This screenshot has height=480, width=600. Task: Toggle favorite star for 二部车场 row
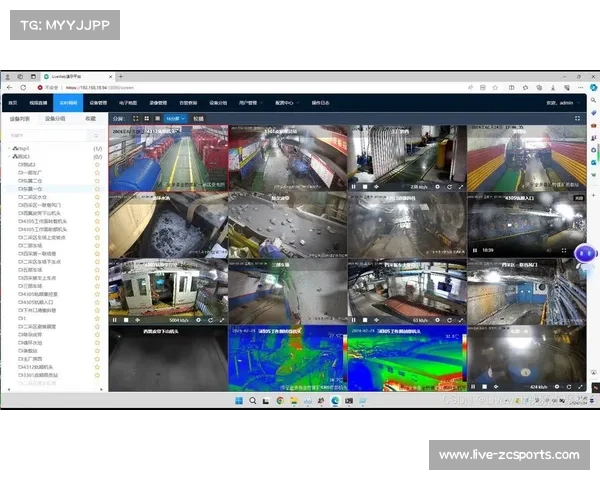97,245
